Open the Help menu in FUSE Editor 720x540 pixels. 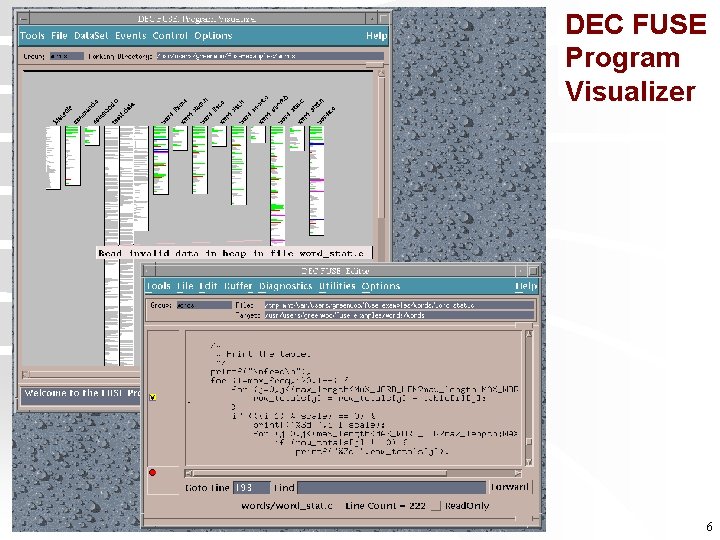[526, 286]
